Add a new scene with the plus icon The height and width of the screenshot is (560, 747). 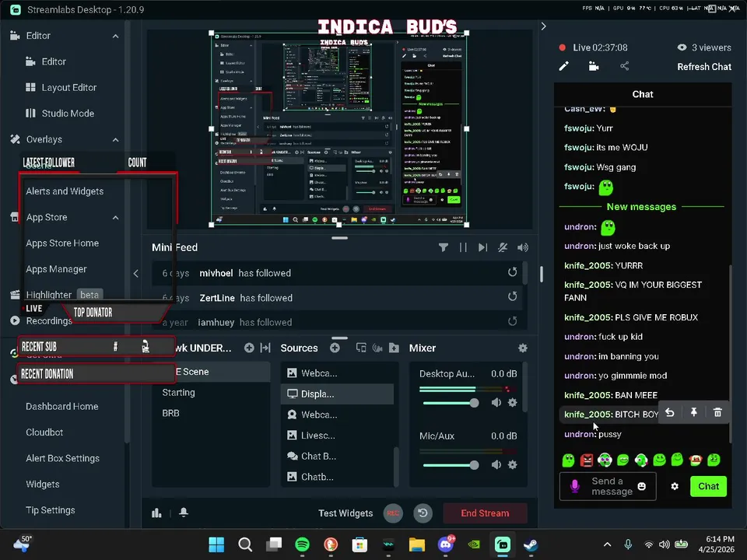pyautogui.click(x=249, y=348)
